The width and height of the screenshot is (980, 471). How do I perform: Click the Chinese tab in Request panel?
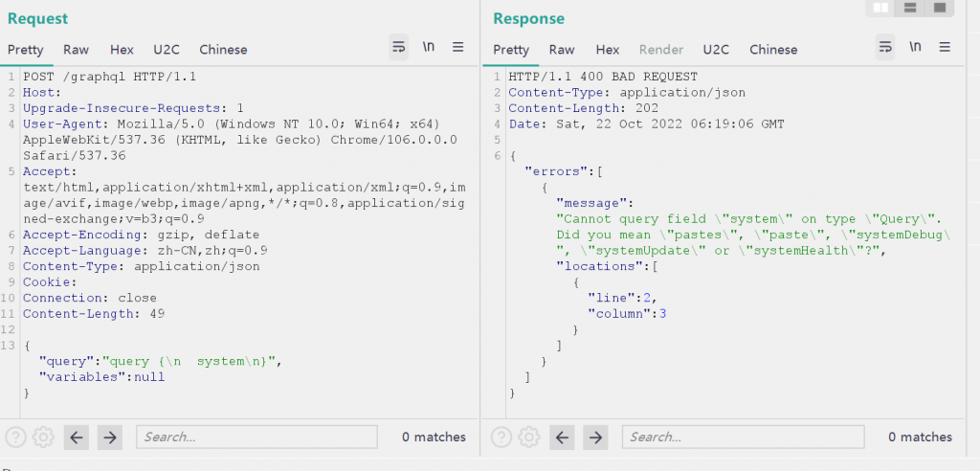click(x=223, y=50)
